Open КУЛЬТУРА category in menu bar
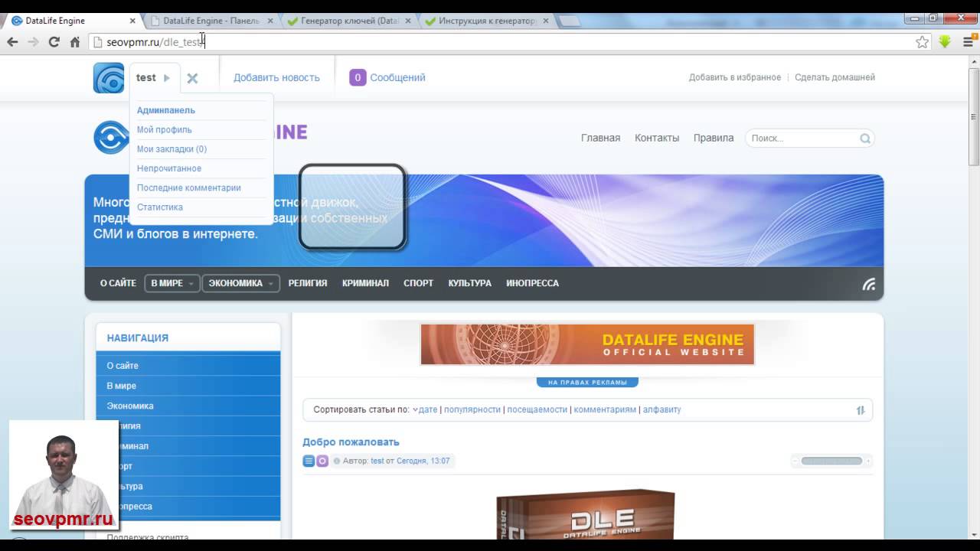The image size is (980, 551). [469, 283]
